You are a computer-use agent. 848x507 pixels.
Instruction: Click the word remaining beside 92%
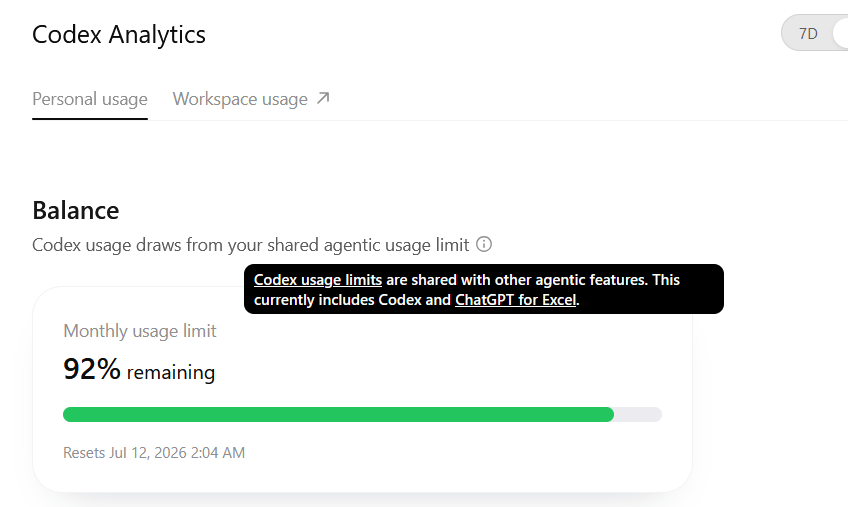point(171,372)
